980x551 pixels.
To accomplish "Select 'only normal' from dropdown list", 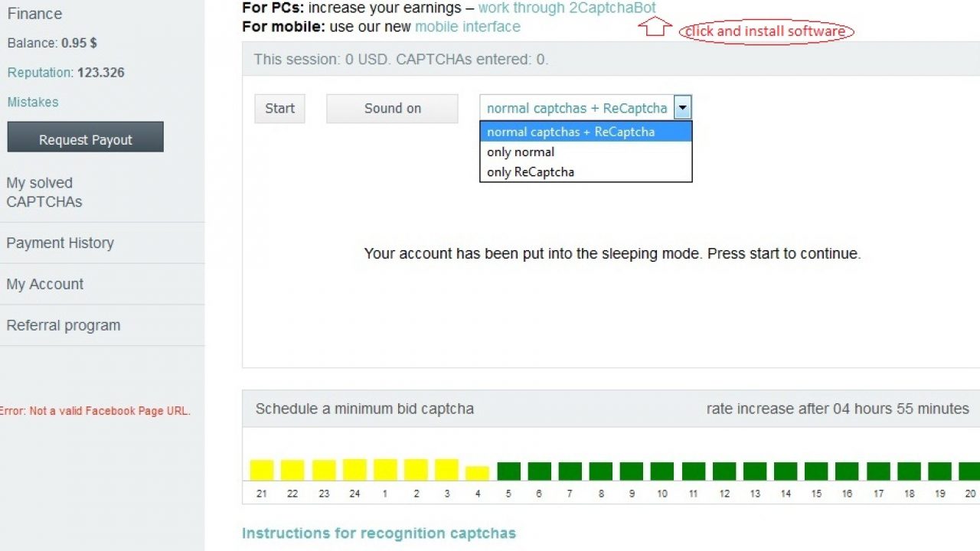I will pyautogui.click(x=521, y=152).
